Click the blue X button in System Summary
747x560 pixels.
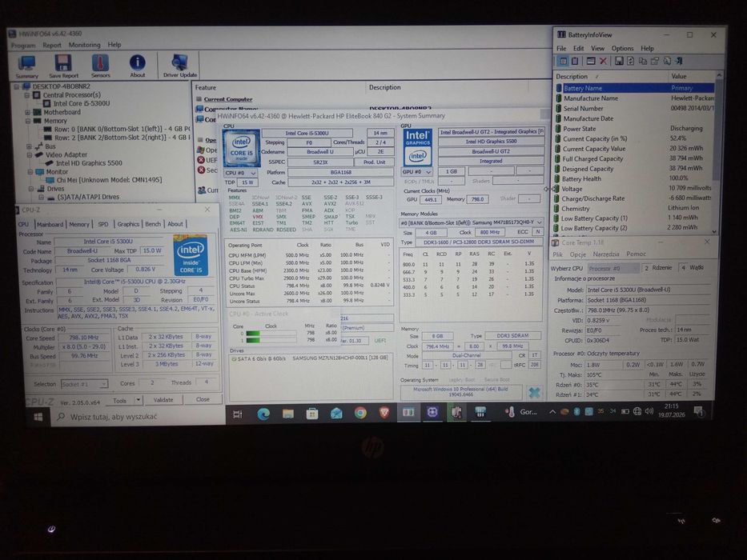pos(534,392)
